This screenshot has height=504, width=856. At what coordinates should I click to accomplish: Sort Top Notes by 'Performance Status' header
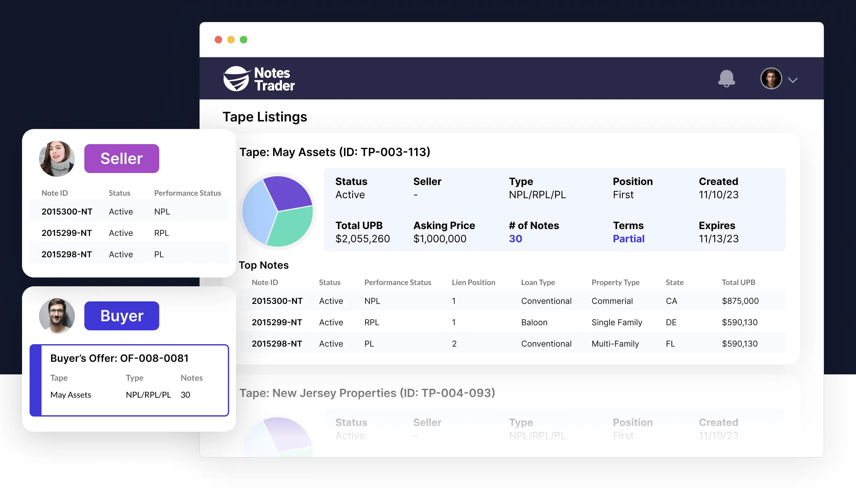coord(397,282)
